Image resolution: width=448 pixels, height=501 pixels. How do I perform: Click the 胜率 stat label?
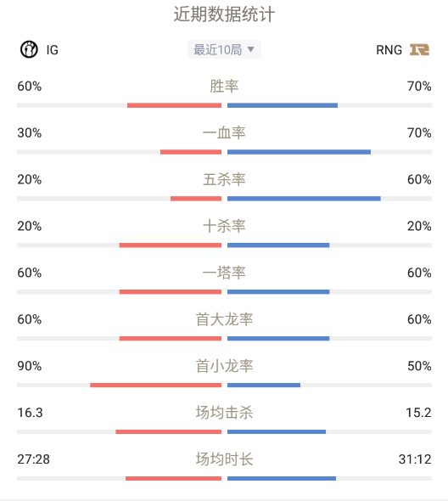(224, 87)
